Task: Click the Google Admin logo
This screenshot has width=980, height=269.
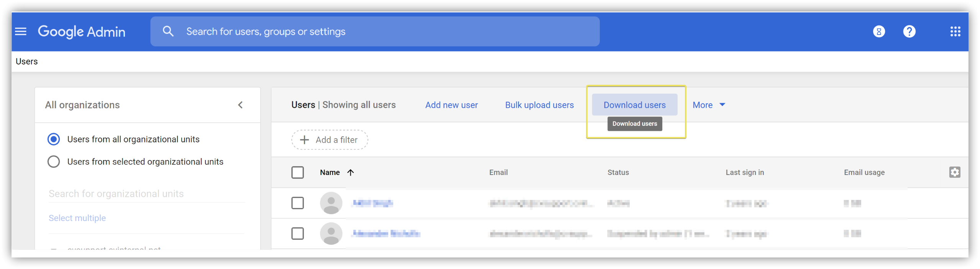Action: (x=82, y=32)
